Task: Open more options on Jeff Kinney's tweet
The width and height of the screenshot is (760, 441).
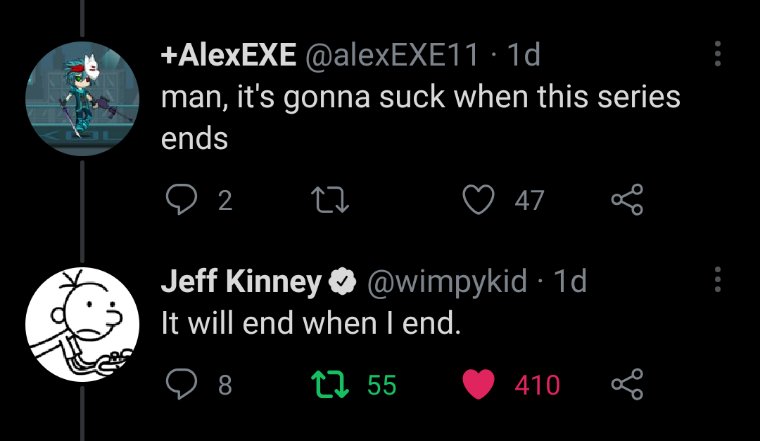Action: tap(716, 279)
